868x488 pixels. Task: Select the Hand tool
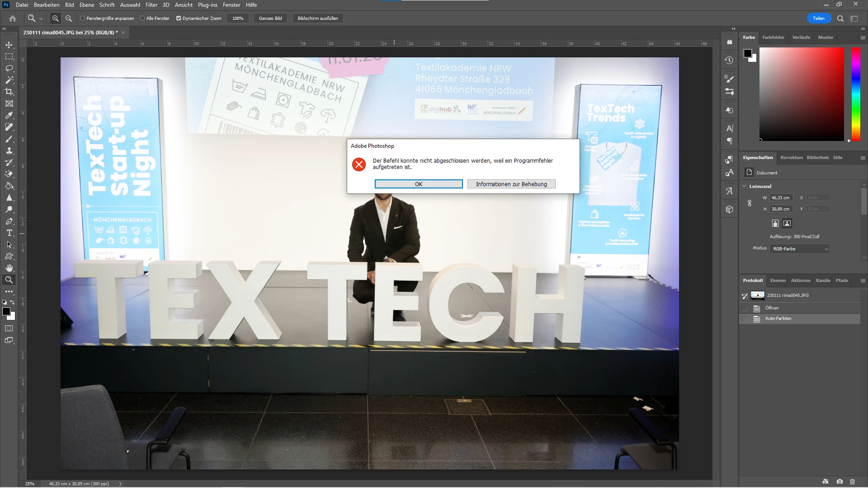click(9, 268)
